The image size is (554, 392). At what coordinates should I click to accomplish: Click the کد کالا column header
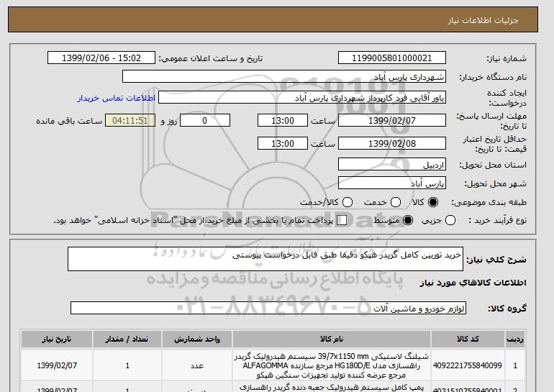[x=468, y=339]
